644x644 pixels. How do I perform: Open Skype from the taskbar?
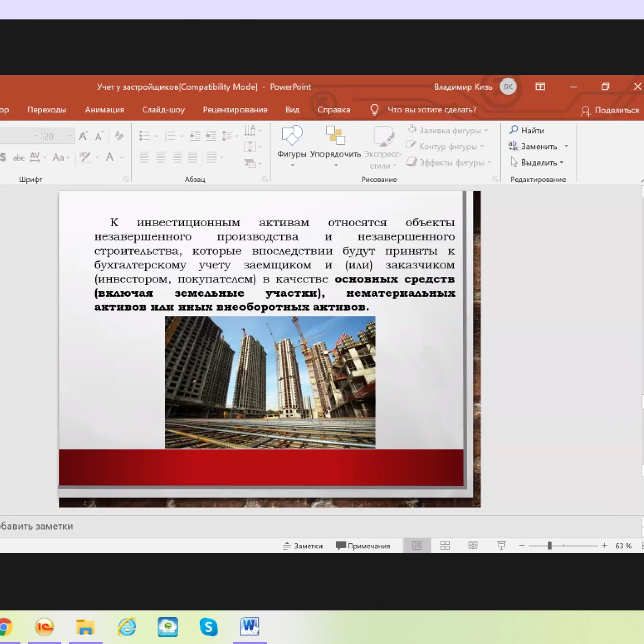208,627
